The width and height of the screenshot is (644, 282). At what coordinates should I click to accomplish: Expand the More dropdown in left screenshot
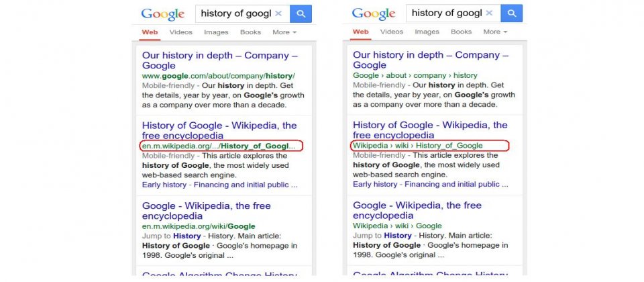click(x=284, y=32)
